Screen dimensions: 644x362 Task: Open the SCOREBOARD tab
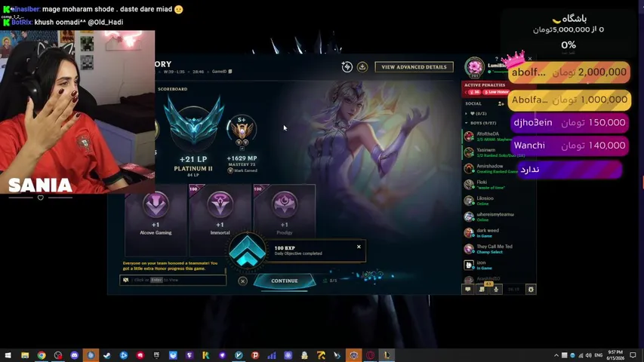tap(172, 89)
